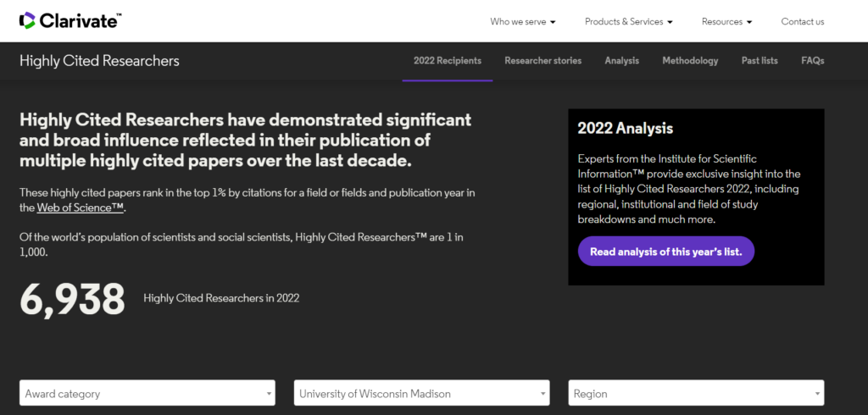
Task: Follow the Web of Science link
Action: 81,208
